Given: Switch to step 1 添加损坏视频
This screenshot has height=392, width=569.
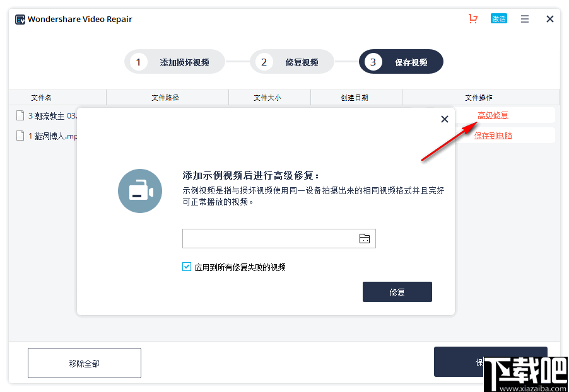Looking at the screenshot, I should [x=174, y=61].
